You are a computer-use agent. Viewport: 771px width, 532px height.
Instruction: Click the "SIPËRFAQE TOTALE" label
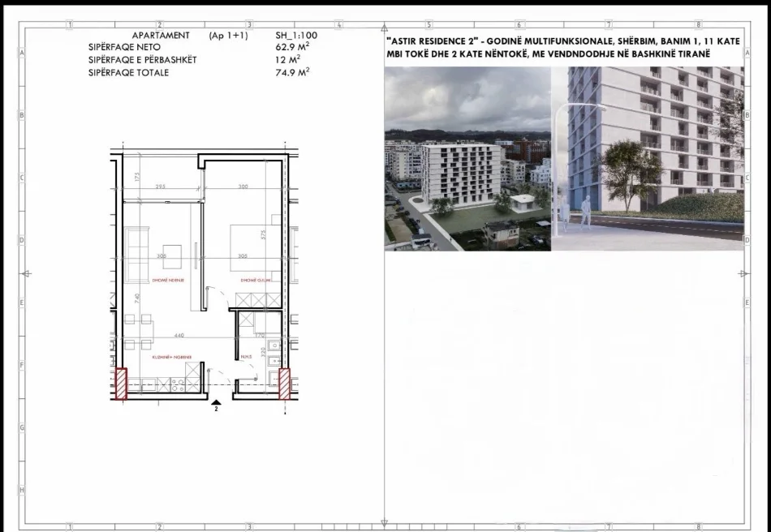point(128,73)
